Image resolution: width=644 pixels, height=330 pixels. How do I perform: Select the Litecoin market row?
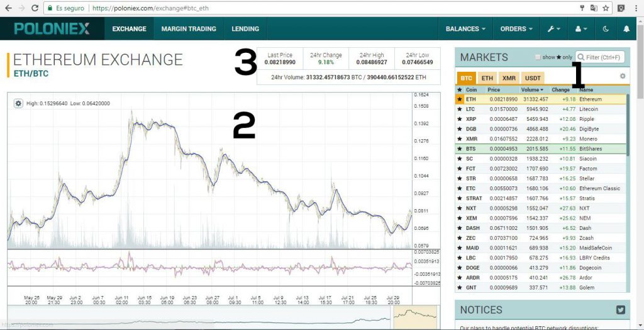point(541,109)
